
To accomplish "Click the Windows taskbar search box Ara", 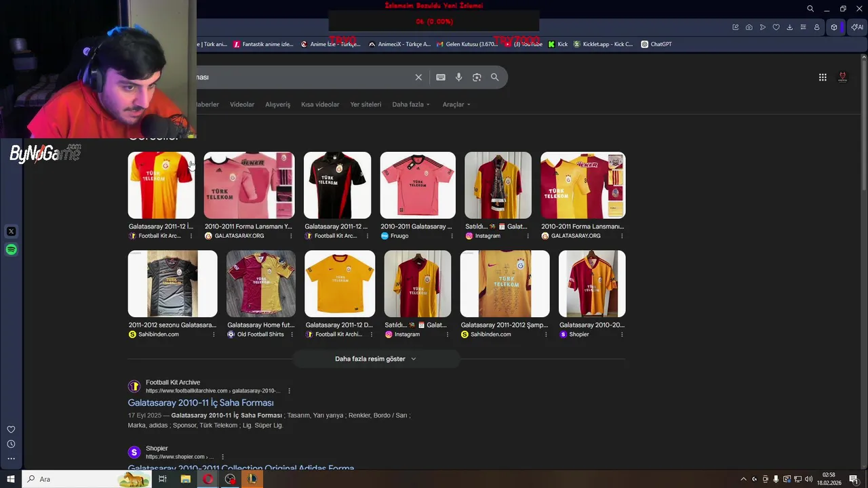I will pos(87,479).
